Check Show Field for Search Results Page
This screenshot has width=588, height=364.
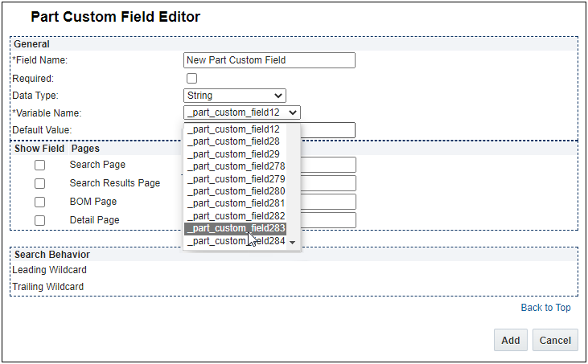tap(39, 184)
